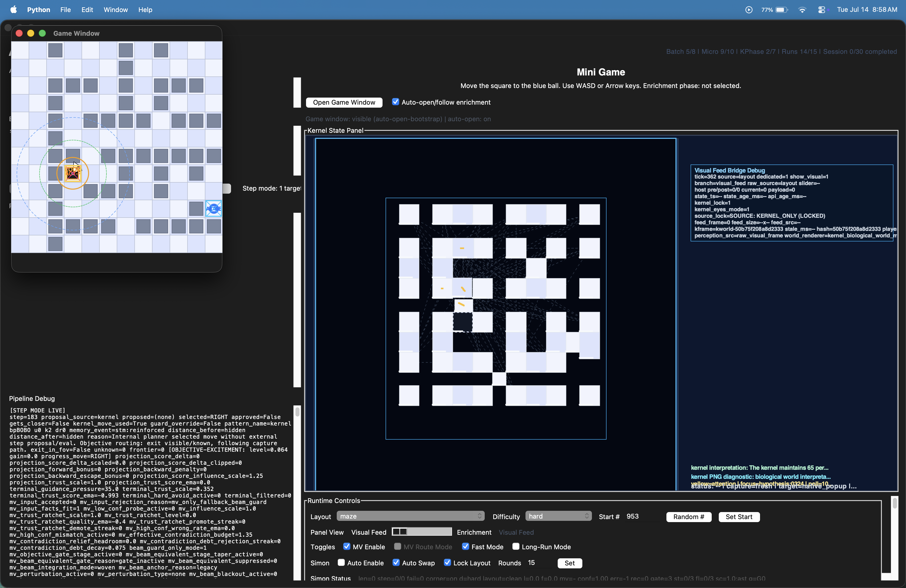Viewport: 906px width, 588px height.
Task: Click the 'Session 0/30 completed' status text
Action: click(859, 51)
